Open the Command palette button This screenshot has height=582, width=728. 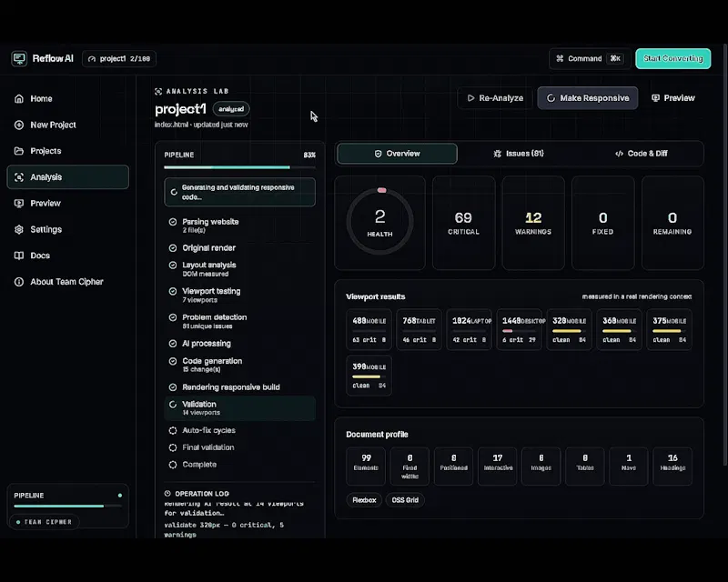pos(590,58)
